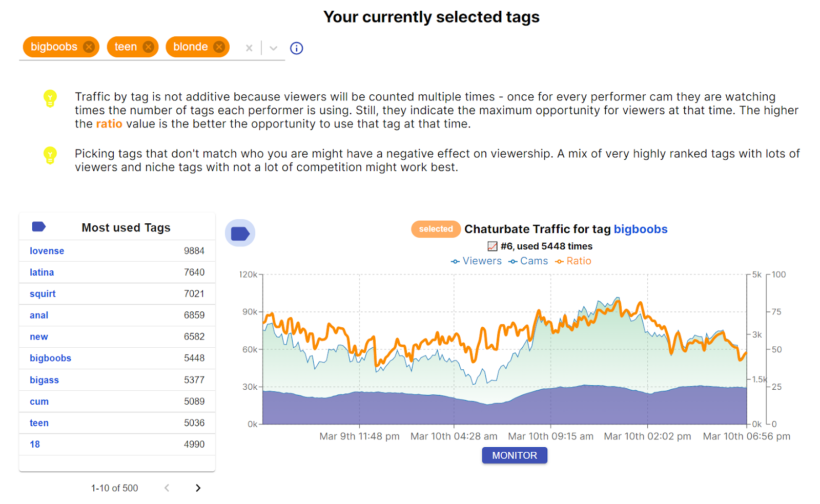
Task: Click the 9884 count for lovense
Action: pyautogui.click(x=194, y=251)
